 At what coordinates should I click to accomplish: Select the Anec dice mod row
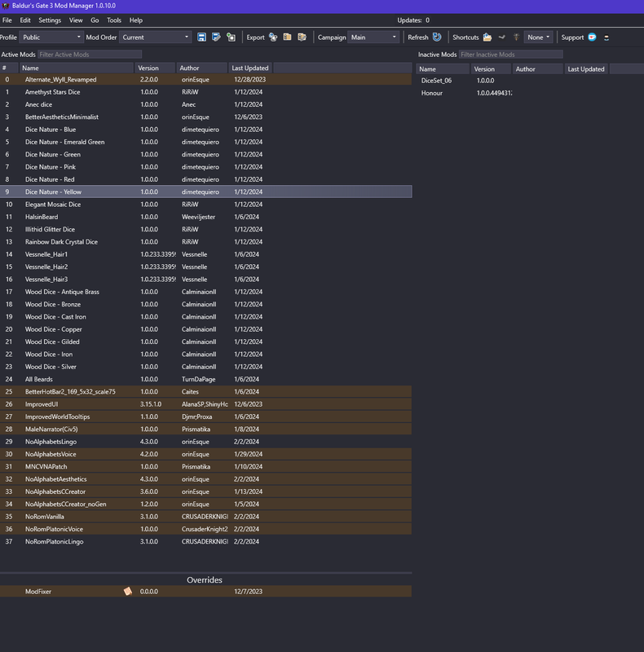pyautogui.click(x=206, y=104)
